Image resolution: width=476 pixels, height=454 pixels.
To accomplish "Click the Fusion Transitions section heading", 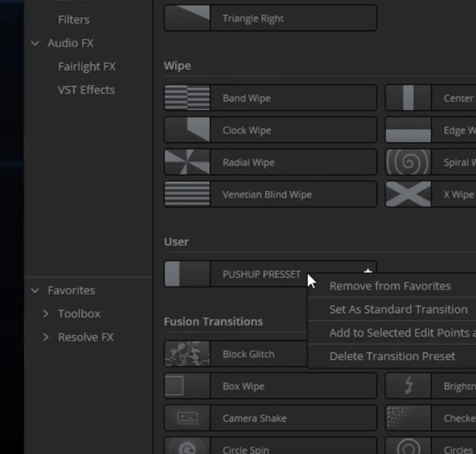I will click(x=213, y=321).
